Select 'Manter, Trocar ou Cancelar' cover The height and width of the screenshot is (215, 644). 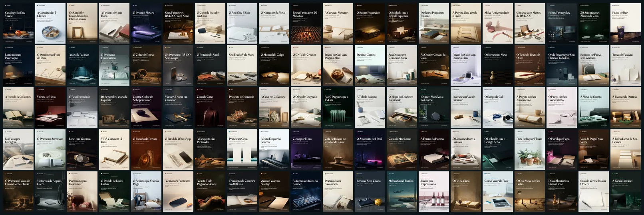[178, 108]
